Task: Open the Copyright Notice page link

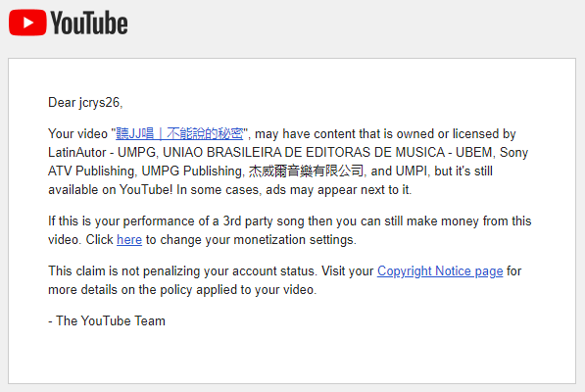Action: [440, 271]
